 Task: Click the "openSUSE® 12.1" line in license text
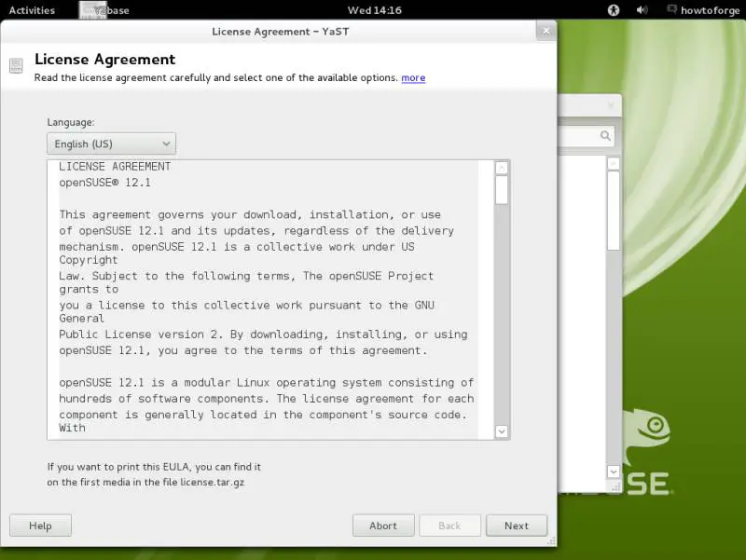pos(104,183)
